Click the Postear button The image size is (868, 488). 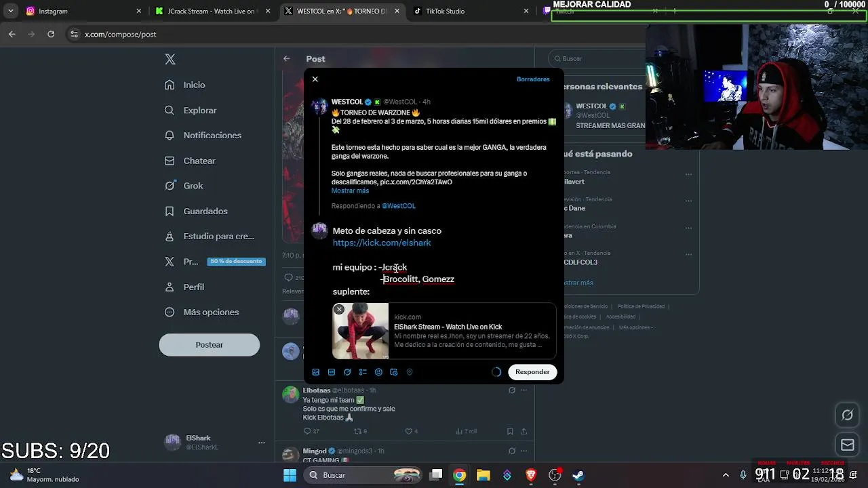pos(209,344)
